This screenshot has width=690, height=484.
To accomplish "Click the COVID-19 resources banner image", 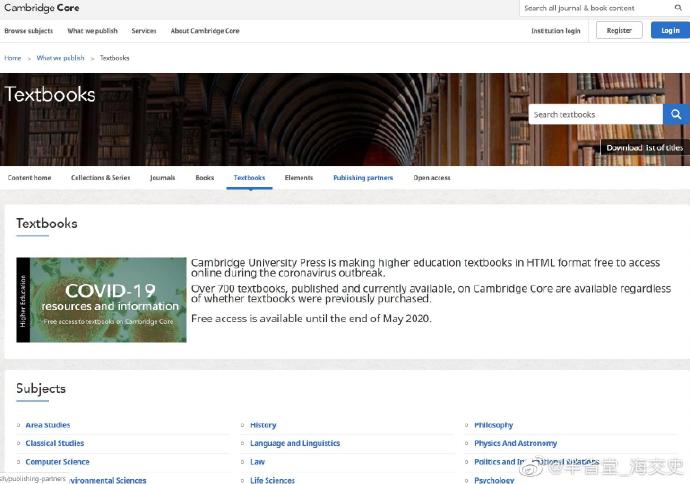I will point(102,300).
